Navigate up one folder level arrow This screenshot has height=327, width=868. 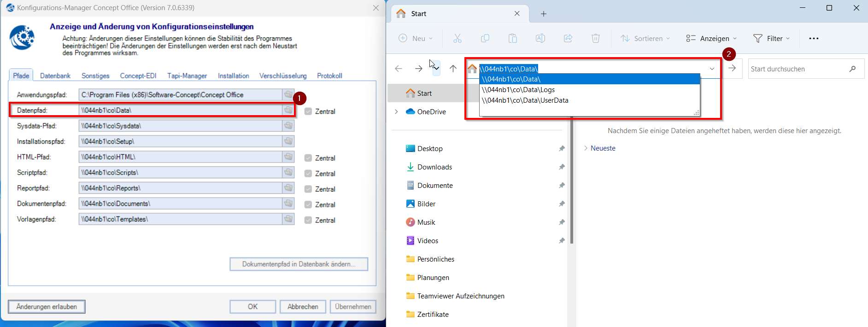click(x=453, y=69)
